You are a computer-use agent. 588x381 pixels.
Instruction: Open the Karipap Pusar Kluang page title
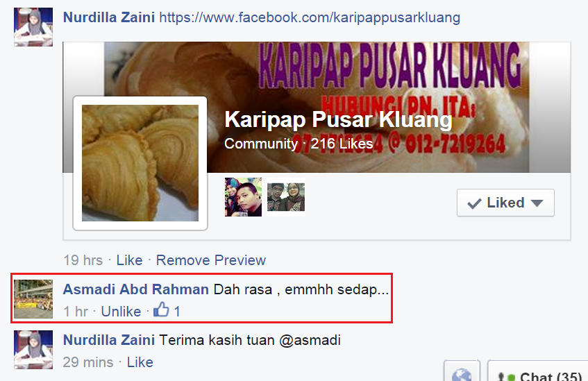[338, 119]
